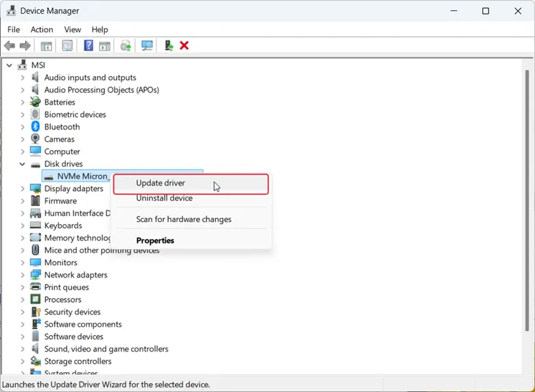
Task: Collapse the Disk drives category
Action: pos(22,164)
